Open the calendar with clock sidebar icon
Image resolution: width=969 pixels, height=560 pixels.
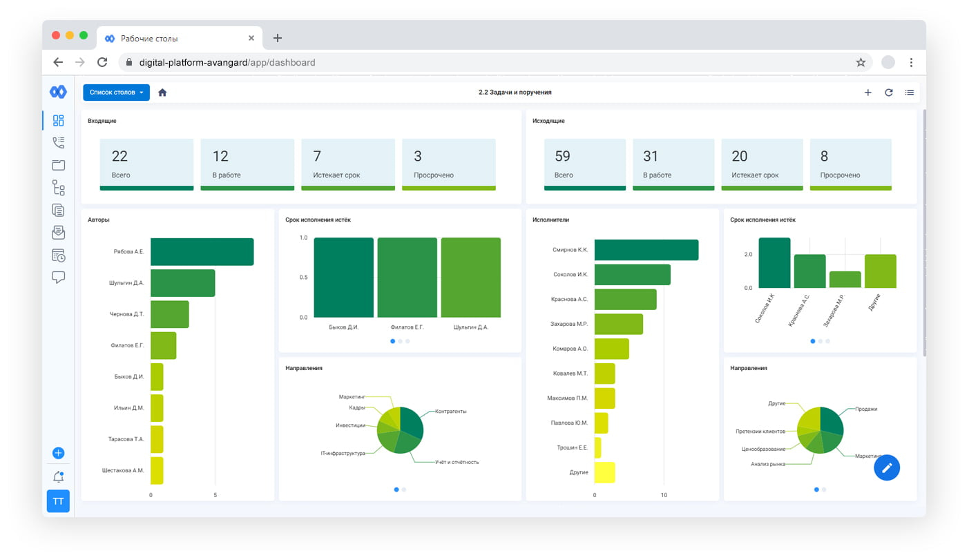pyautogui.click(x=58, y=255)
